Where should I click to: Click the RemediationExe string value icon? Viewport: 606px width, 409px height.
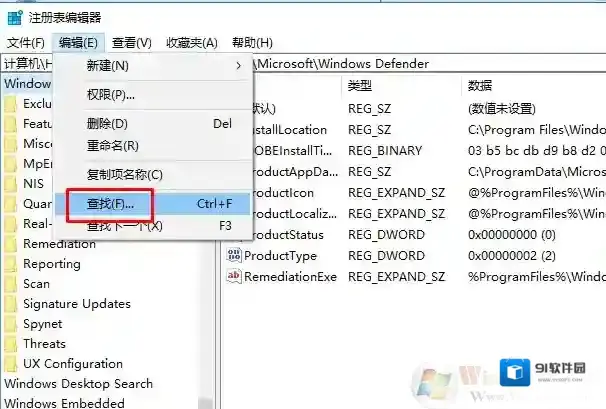coord(234,277)
